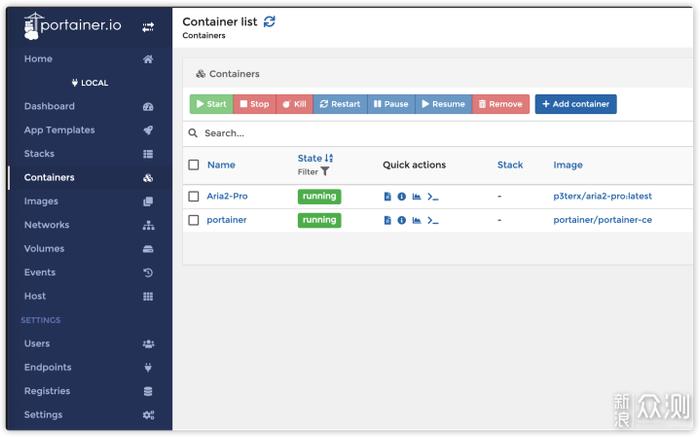Toggle the select-all containers checkbox
The width and height of the screenshot is (700, 437).
[194, 165]
